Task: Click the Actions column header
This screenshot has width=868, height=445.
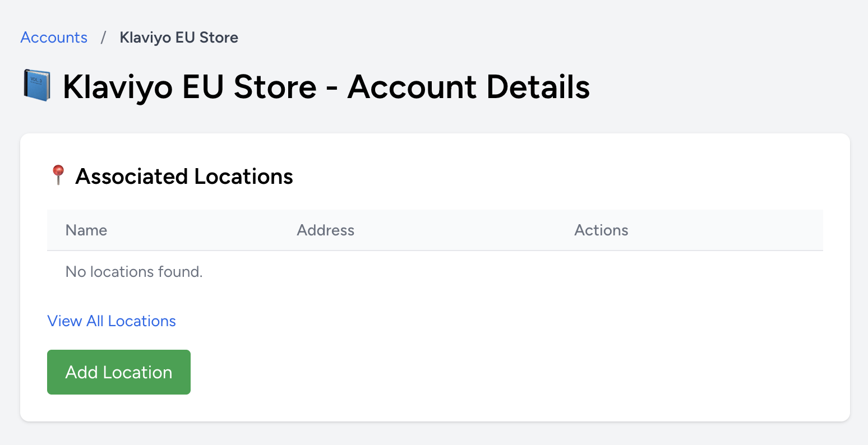Action: coord(601,230)
